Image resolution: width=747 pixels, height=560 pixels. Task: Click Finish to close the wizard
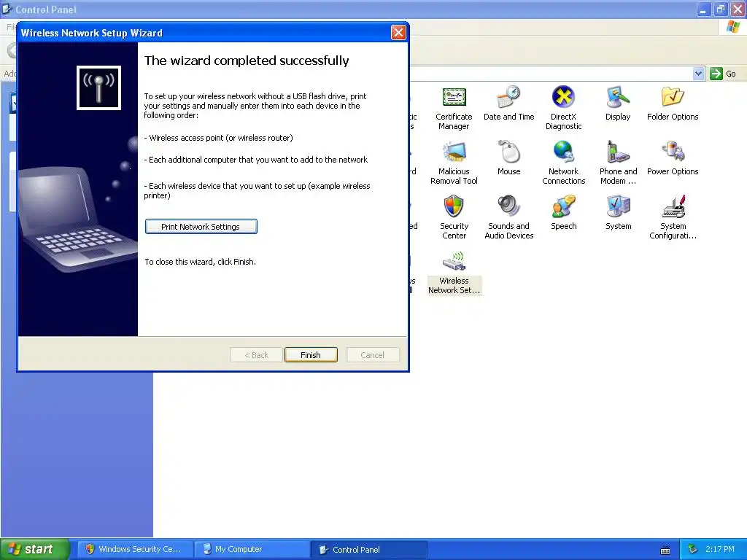[x=311, y=355]
